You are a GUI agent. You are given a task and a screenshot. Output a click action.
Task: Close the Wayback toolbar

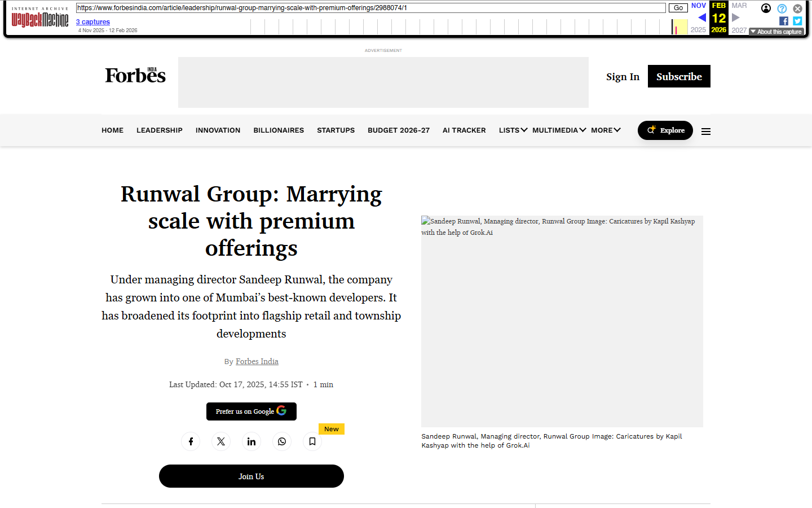click(797, 8)
